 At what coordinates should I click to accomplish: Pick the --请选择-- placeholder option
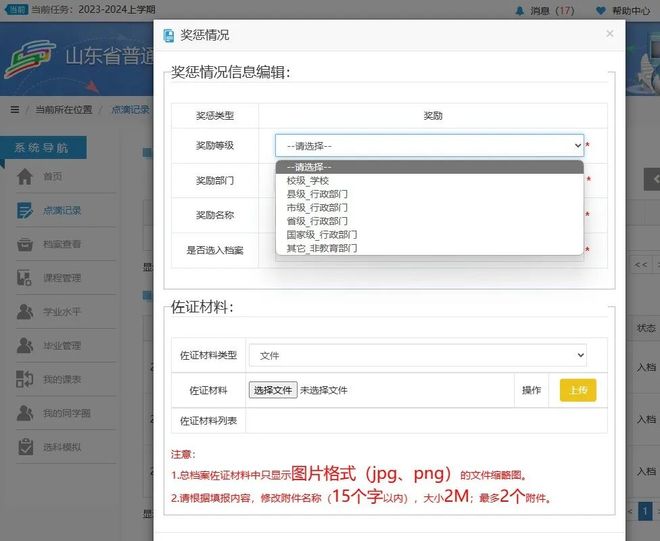(429, 167)
